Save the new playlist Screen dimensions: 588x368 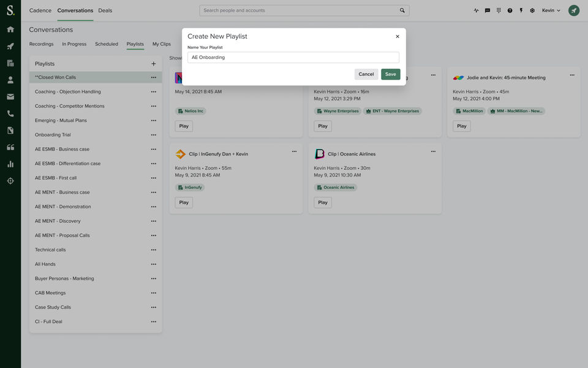390,74
